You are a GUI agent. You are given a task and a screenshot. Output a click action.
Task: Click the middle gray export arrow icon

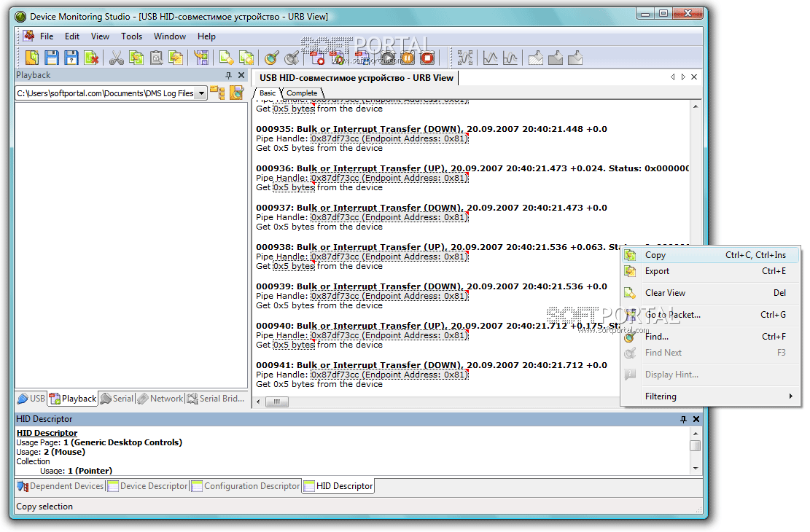click(x=556, y=58)
